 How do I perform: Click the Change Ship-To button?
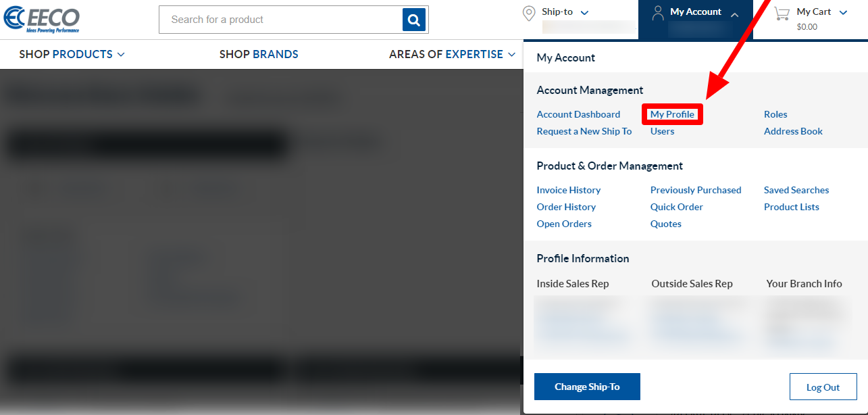pos(587,387)
